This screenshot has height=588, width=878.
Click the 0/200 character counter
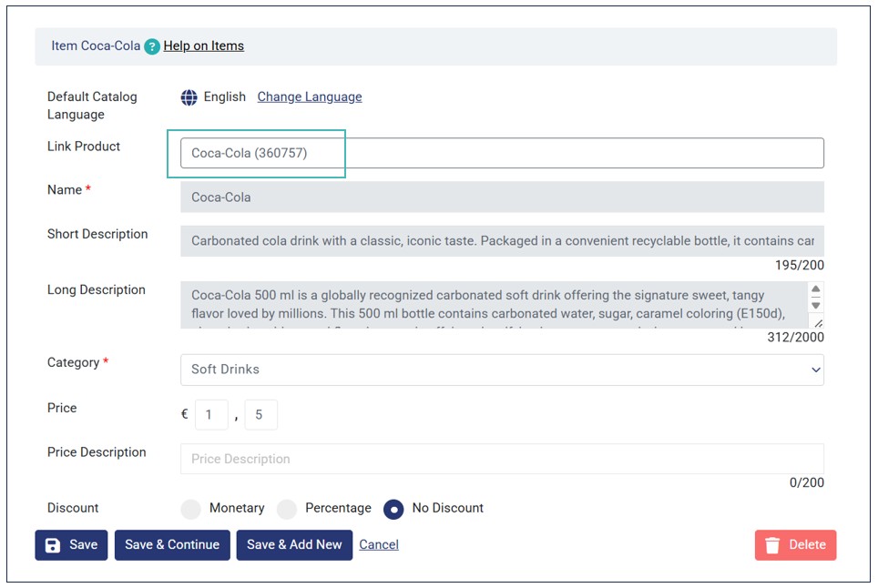tap(806, 482)
